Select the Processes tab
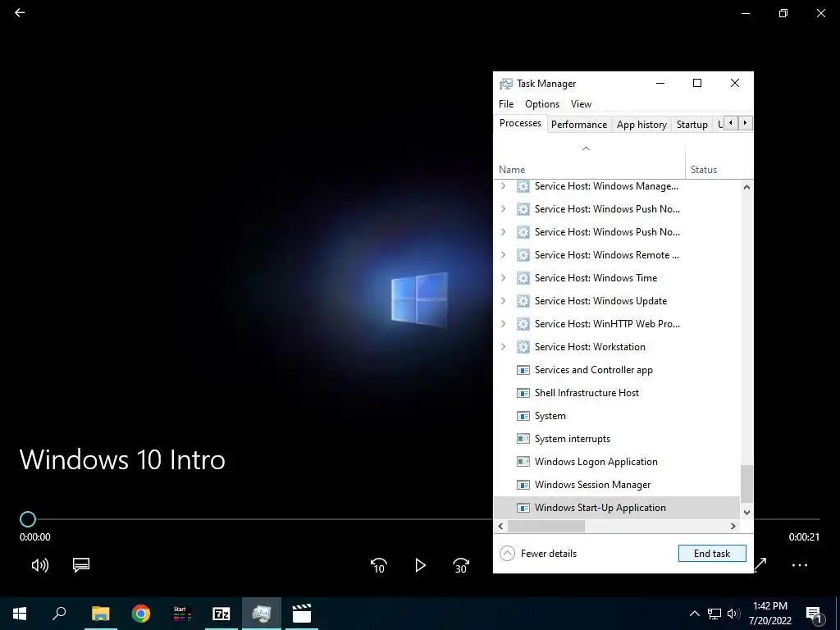The image size is (840, 630). pos(520,123)
